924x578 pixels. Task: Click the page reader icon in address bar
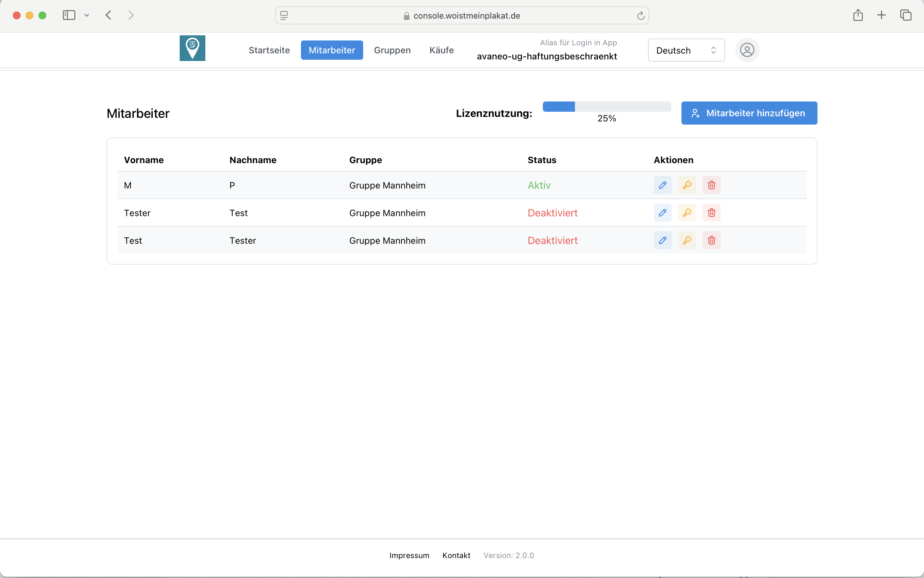(x=284, y=16)
